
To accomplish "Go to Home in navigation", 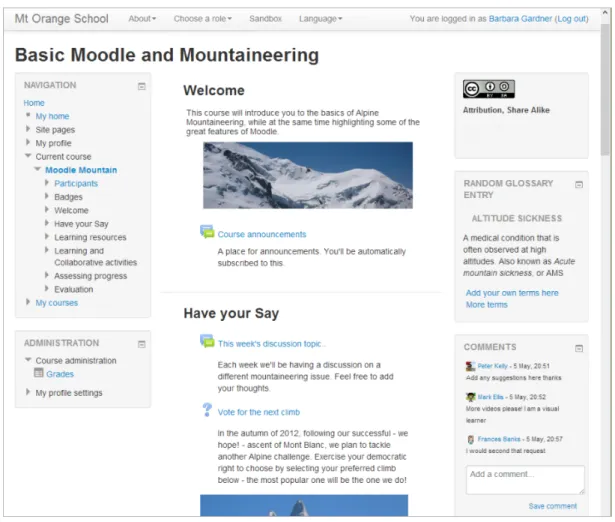I will tap(34, 103).
